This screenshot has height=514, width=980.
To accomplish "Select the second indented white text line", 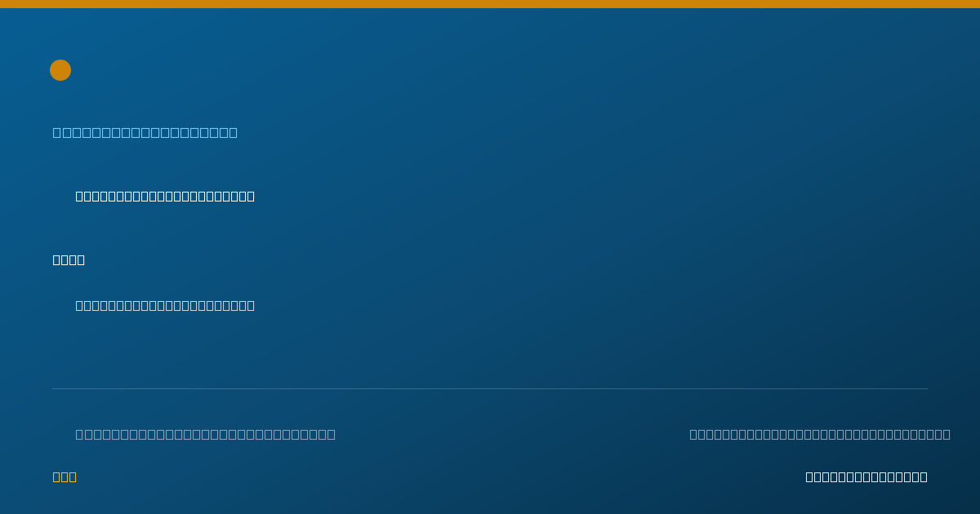I will [x=165, y=305].
